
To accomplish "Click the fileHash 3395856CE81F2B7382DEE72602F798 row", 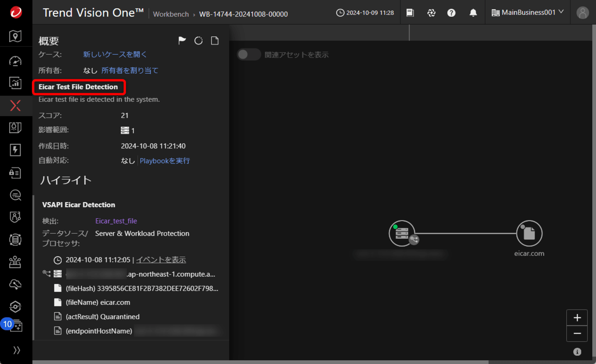I will 136,288.
